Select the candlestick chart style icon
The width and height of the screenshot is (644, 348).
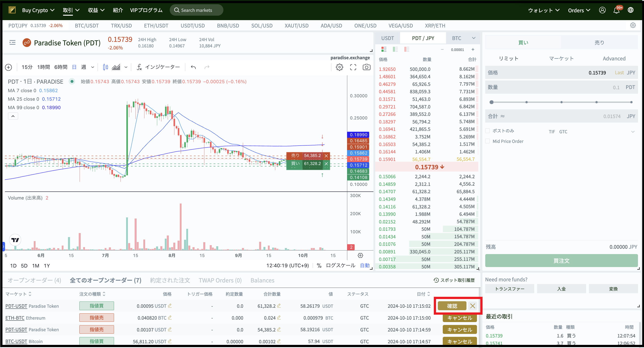point(106,67)
